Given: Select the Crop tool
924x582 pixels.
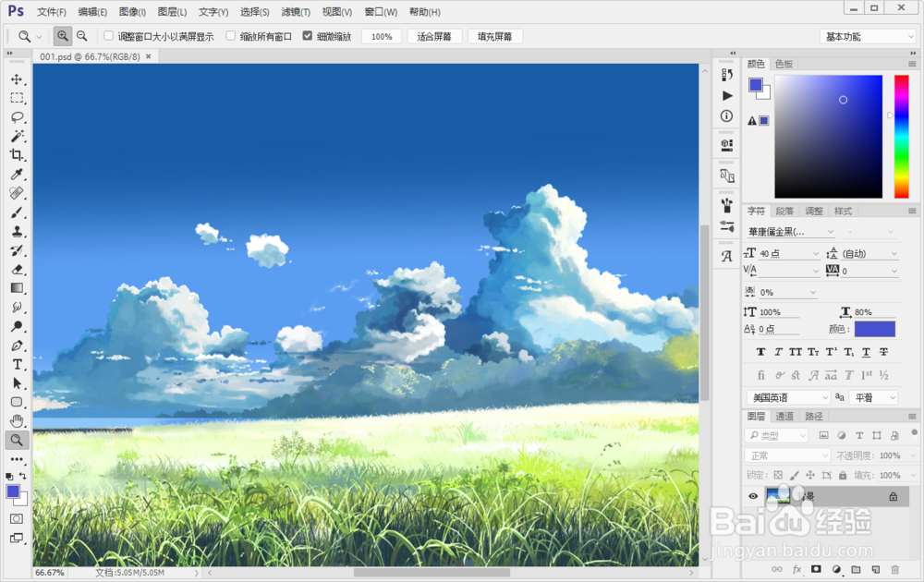Looking at the screenshot, I should tap(17, 155).
